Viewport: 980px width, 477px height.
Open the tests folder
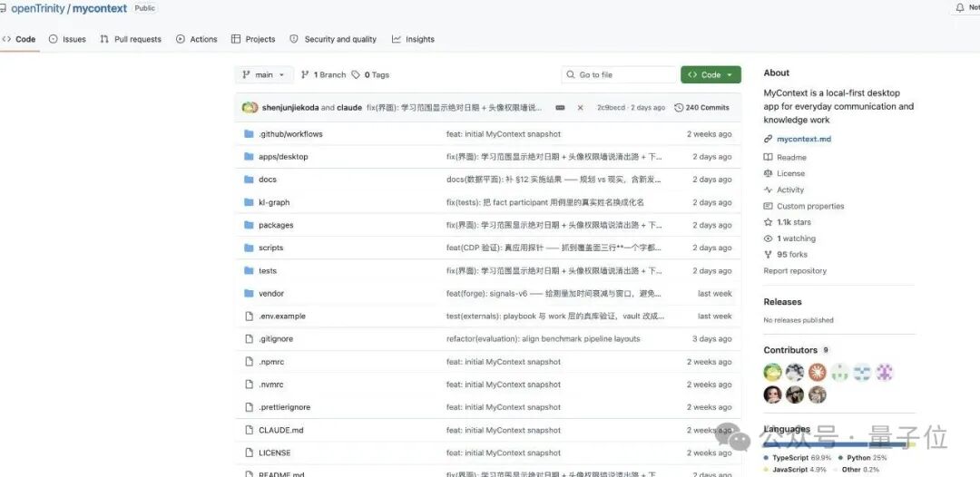point(268,271)
